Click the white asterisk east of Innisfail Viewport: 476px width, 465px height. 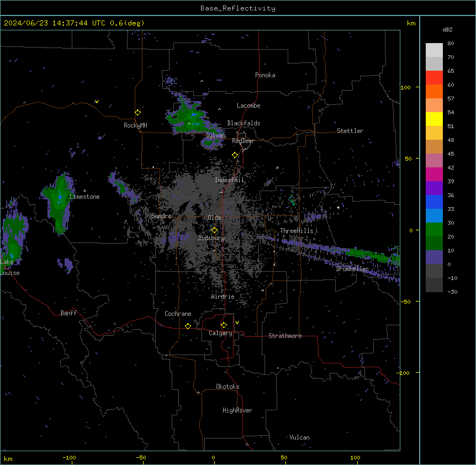(x=277, y=167)
